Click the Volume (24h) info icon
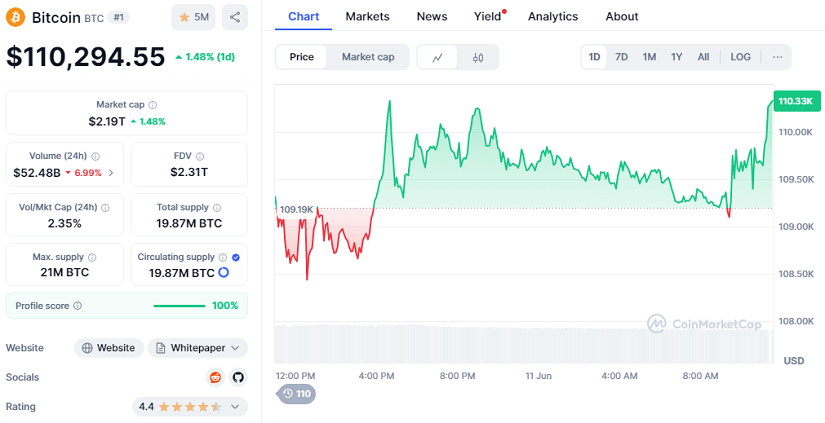Image resolution: width=825 pixels, height=423 pixels. point(95,156)
